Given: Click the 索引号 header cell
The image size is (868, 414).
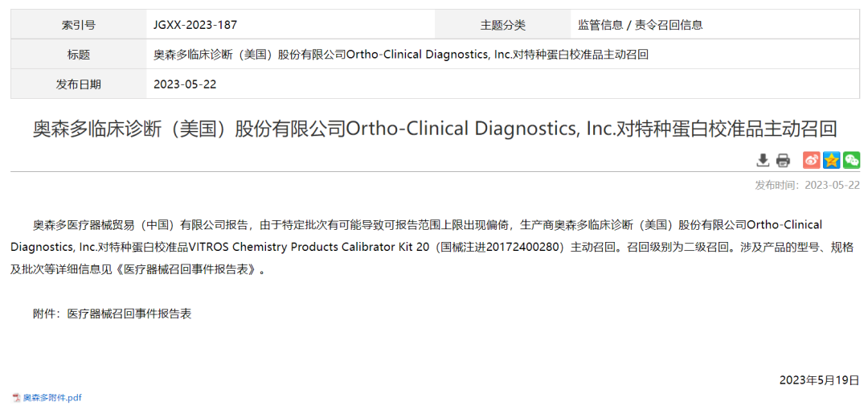Looking at the screenshot, I should (79, 25).
